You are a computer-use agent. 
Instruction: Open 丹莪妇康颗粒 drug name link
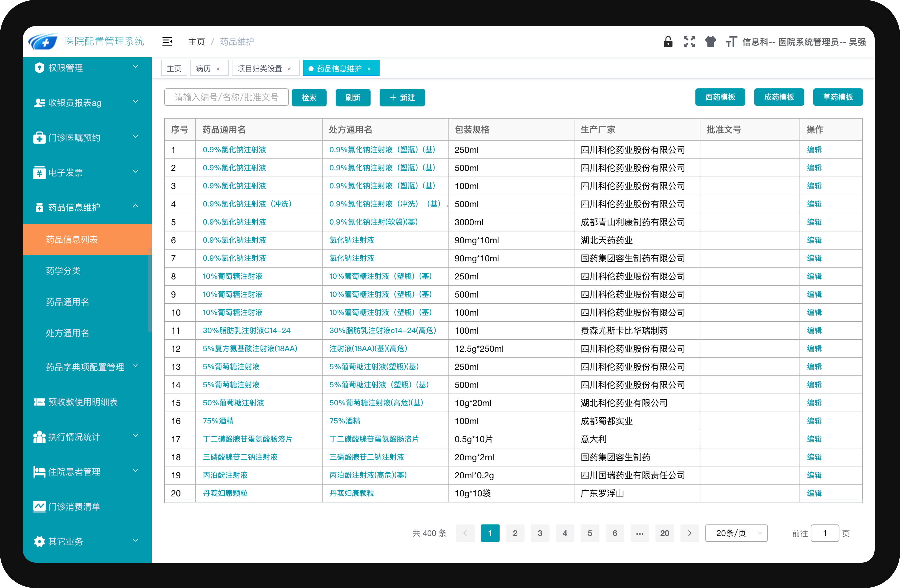[225, 493]
